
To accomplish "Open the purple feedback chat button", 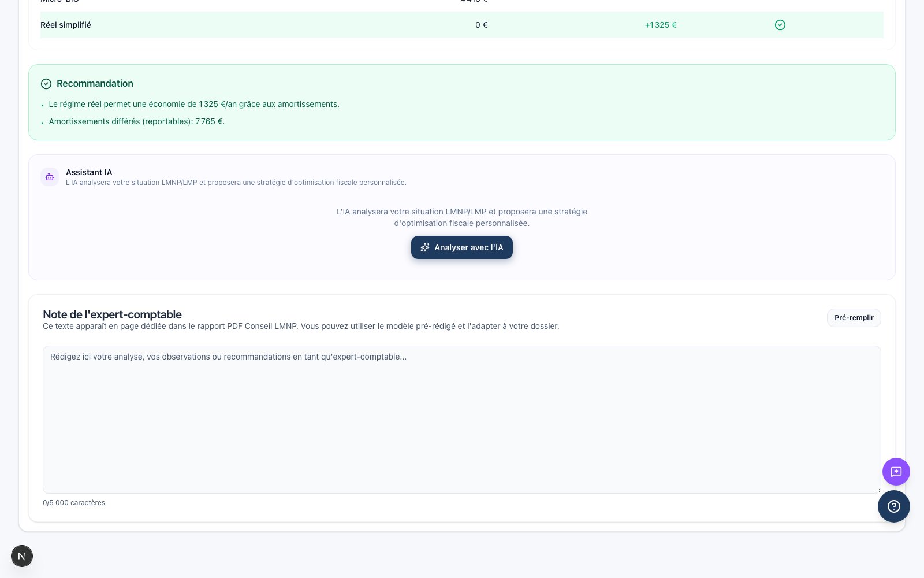I will pos(896,472).
